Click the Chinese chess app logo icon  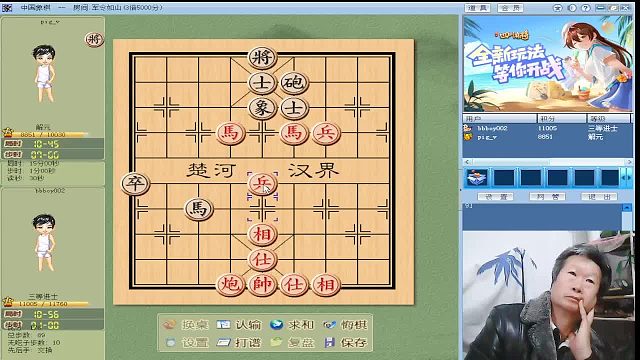click(7, 7)
